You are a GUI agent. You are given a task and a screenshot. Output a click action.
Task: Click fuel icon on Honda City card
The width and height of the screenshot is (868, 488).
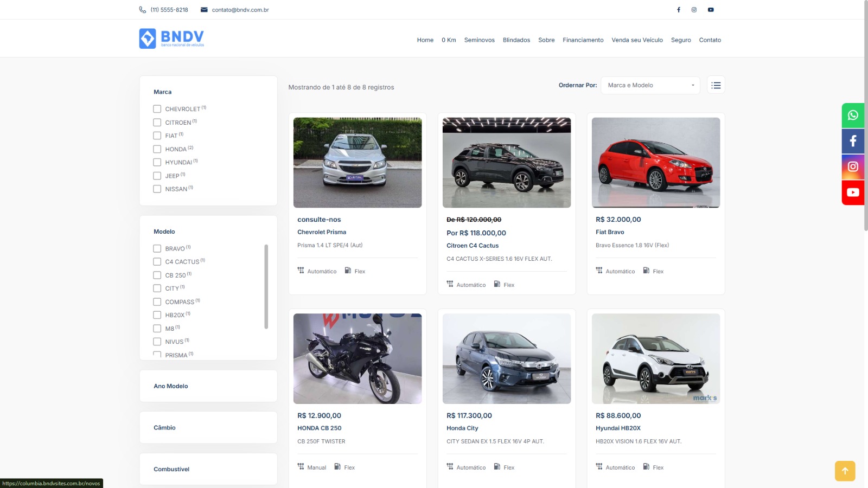click(497, 467)
